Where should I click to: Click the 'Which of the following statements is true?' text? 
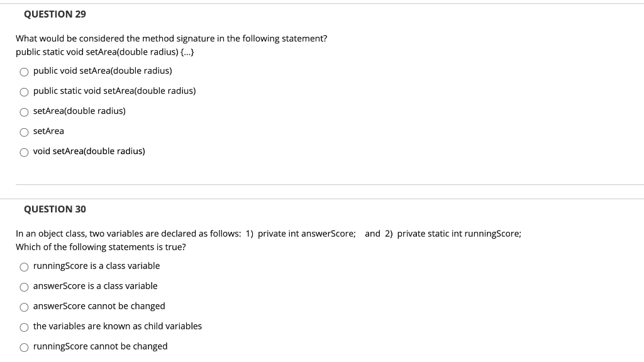(101, 247)
